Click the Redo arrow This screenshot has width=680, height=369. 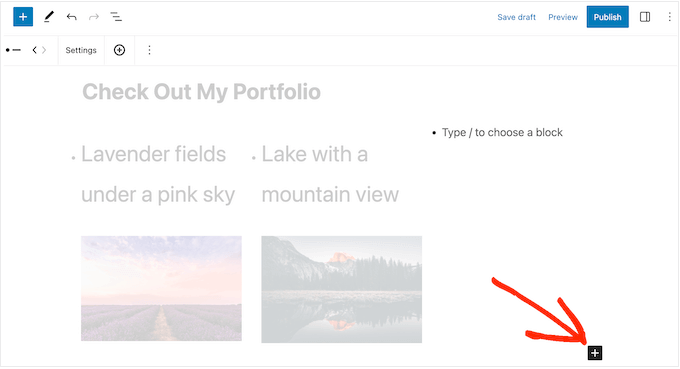(x=94, y=17)
